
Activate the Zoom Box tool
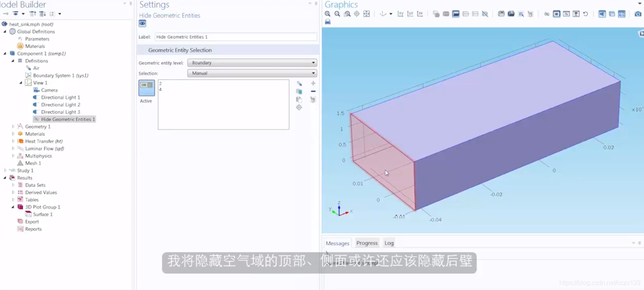[x=347, y=14]
